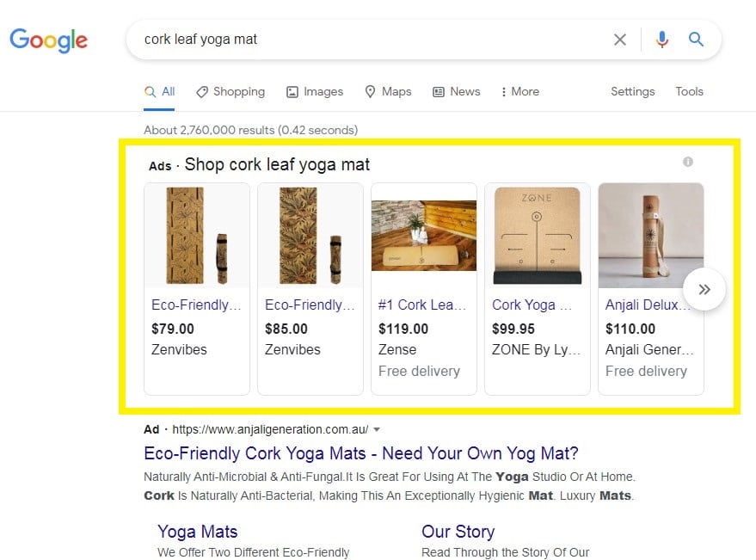Open the Maps tab

(388, 91)
